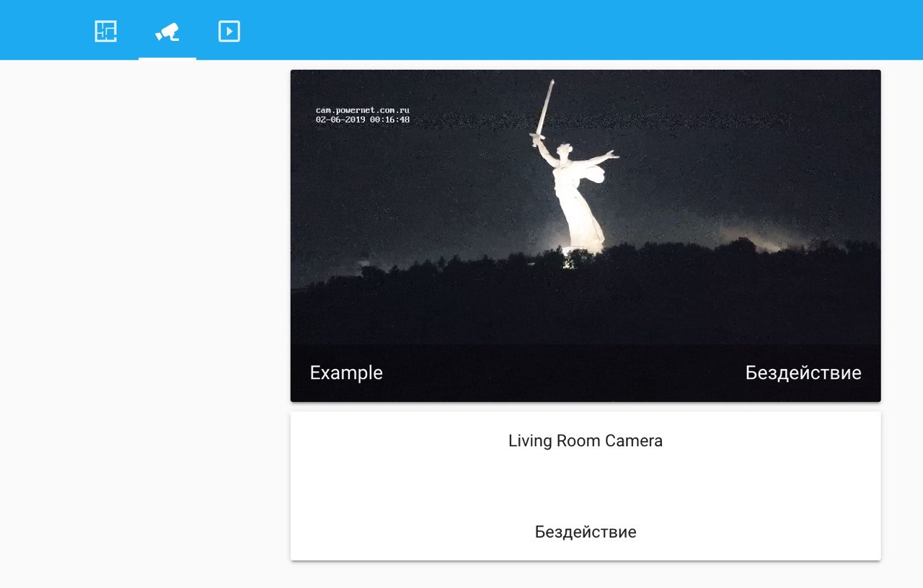Click the Example camera name label
This screenshot has height=588, width=923.
point(346,373)
